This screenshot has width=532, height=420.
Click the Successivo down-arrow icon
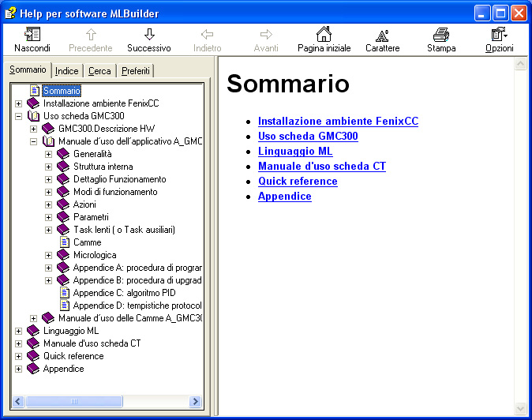[149, 34]
